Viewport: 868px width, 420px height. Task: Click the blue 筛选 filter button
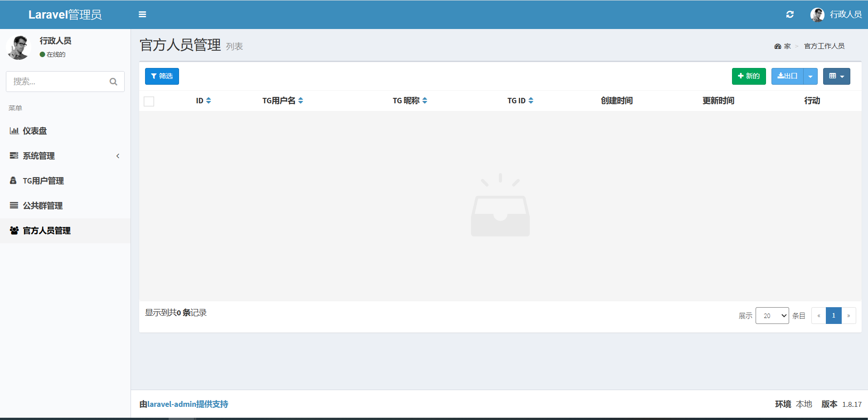[x=162, y=77]
